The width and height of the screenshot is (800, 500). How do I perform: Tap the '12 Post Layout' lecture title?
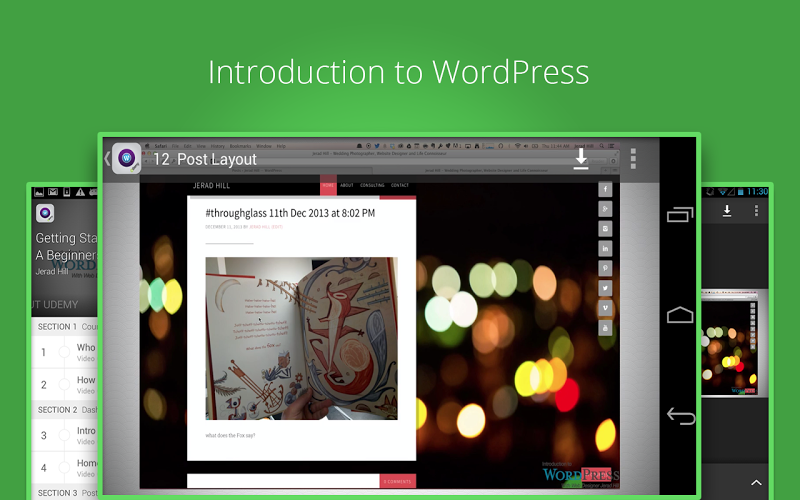click(205, 159)
